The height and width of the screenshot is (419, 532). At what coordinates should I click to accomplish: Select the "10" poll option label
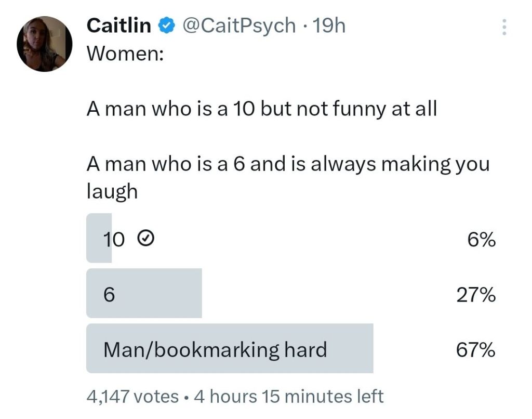pyautogui.click(x=114, y=240)
